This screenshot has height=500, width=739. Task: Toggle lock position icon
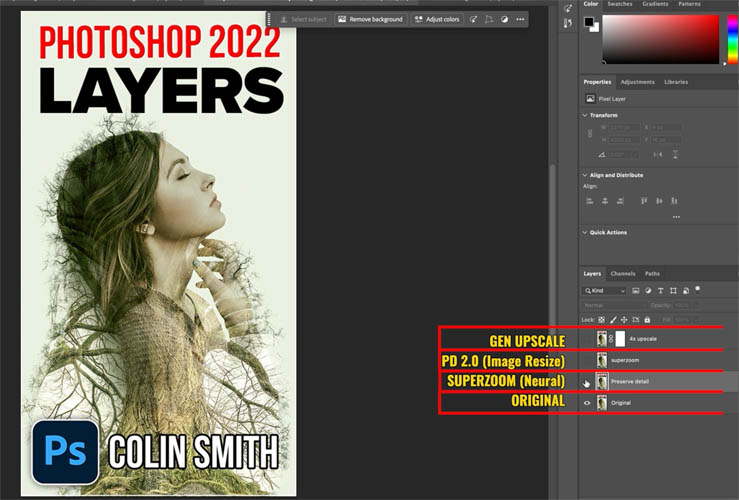(x=624, y=320)
